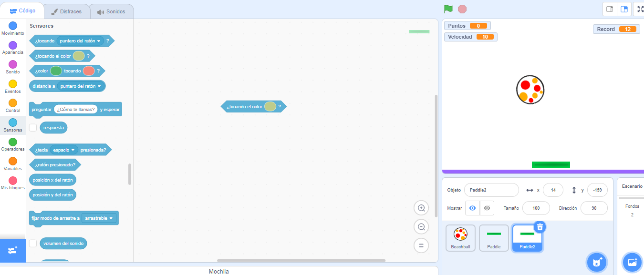Click the preguntar y esperar block

click(75, 109)
